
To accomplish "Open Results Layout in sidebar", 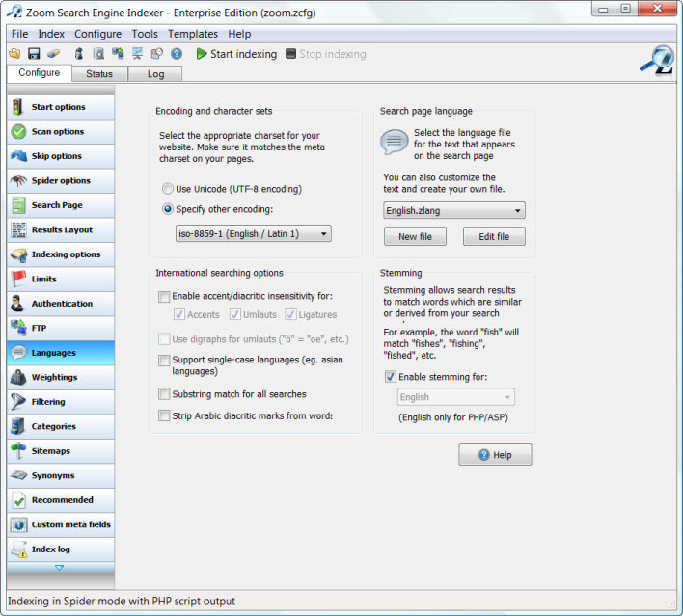I will pos(61,229).
